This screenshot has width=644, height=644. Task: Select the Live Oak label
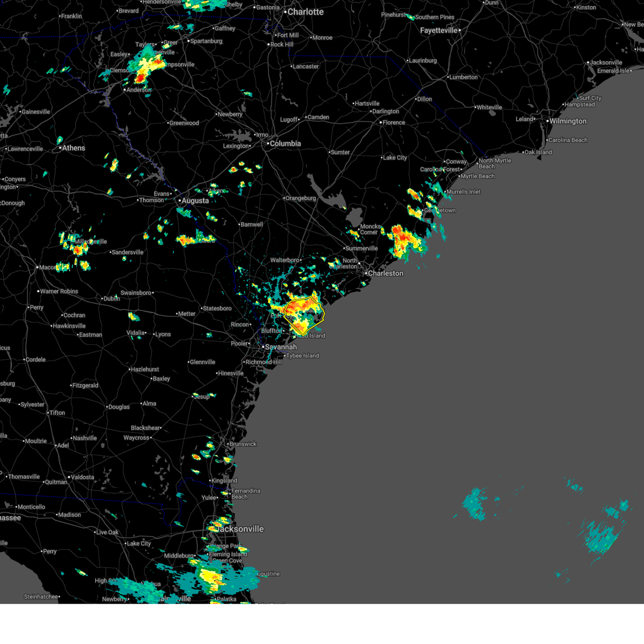click(107, 533)
